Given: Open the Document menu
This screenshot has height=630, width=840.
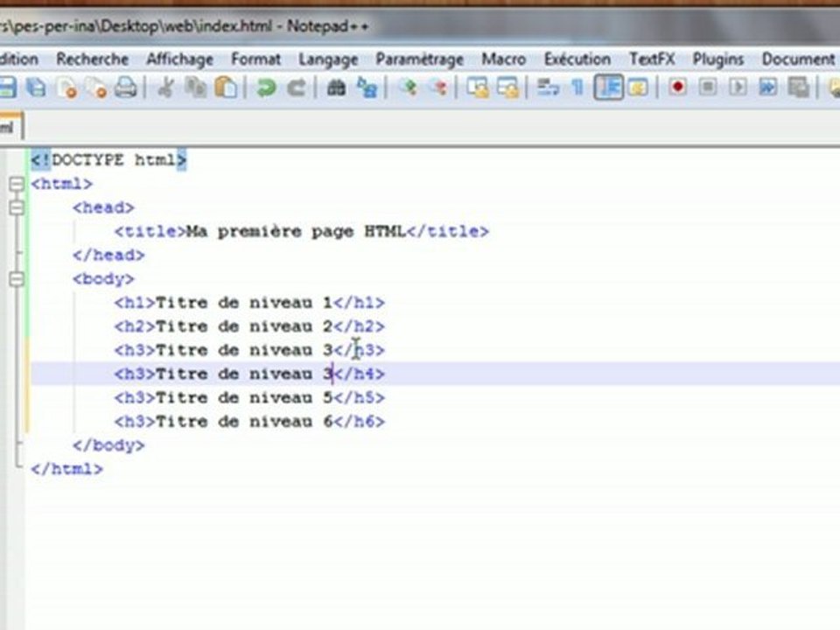Looking at the screenshot, I should (798, 59).
